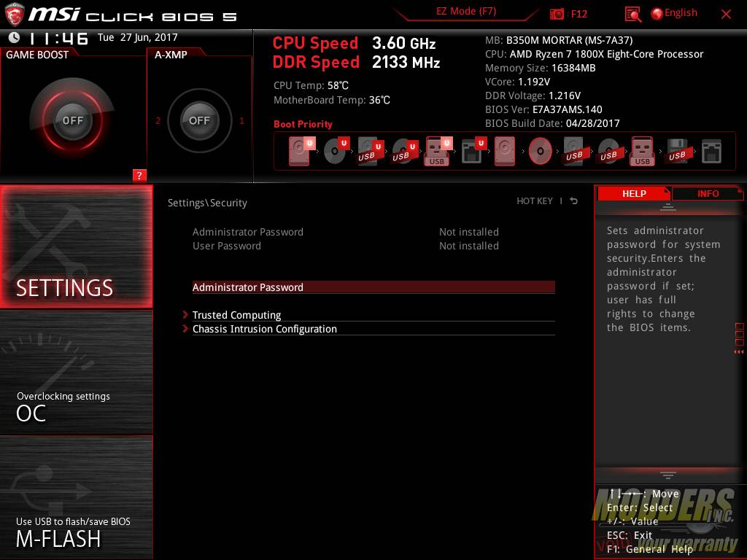Viewport: 747px width, 560px height.
Task: Select the UEFI CD/DVD boot device icon
Action: tap(336, 151)
